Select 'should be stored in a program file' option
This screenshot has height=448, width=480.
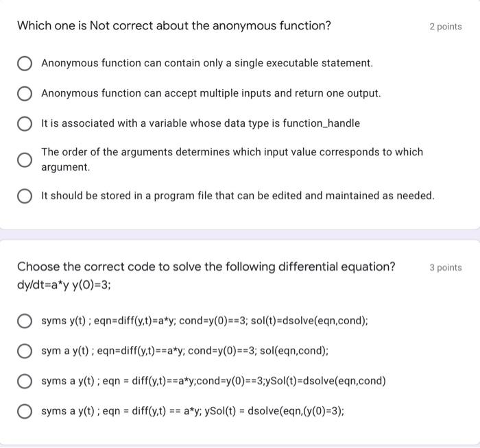click(x=25, y=197)
